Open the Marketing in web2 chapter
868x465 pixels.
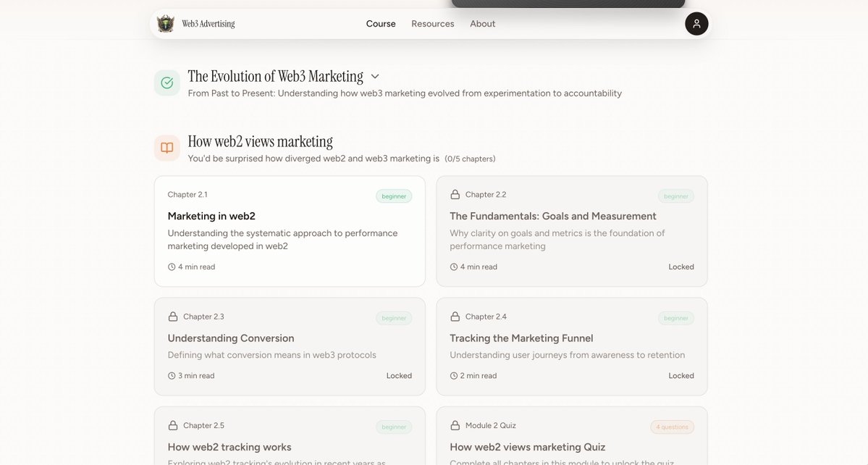pos(290,231)
